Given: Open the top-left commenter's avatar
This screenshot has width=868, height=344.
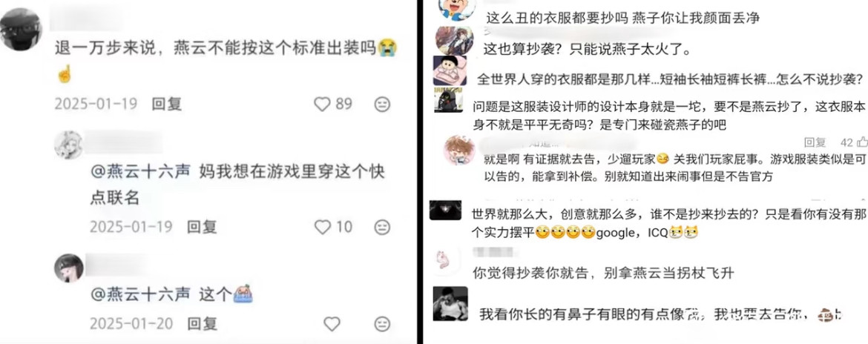Looking at the screenshot, I should point(21,30).
